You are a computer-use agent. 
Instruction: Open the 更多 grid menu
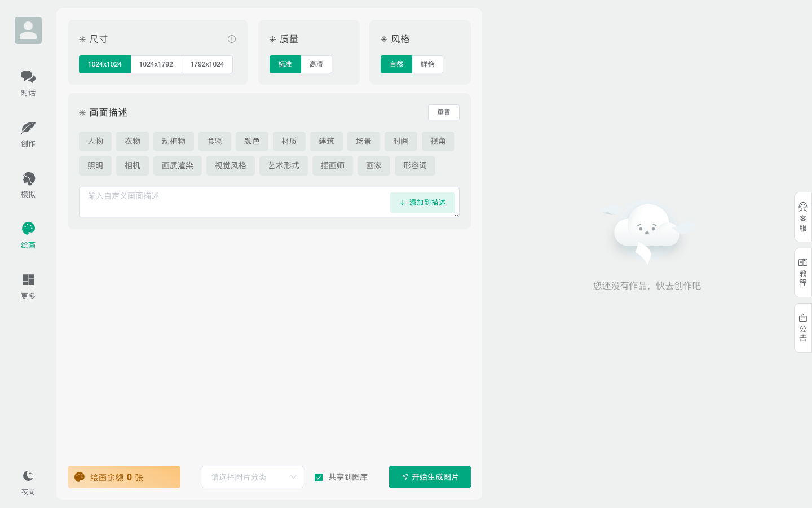point(28,286)
